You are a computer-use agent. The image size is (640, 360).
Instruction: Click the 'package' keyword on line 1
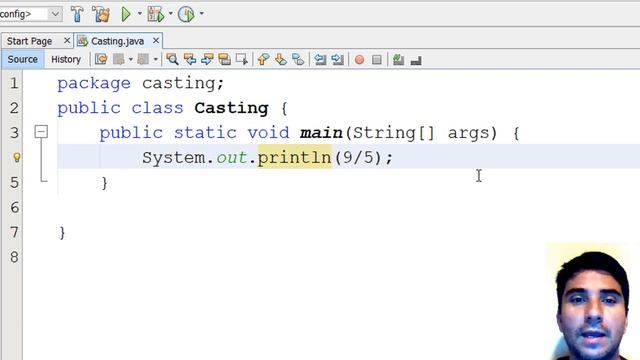[94, 84]
